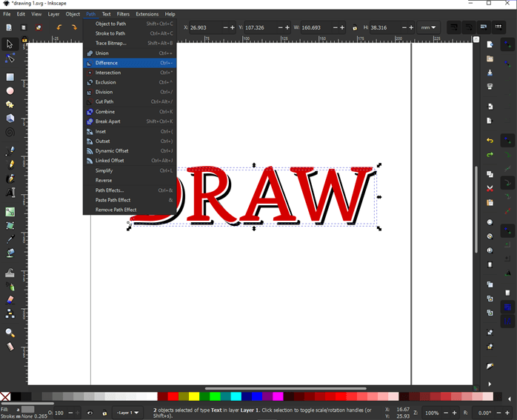
Task: Toggle the width/height ratio lock
Action: click(355, 27)
